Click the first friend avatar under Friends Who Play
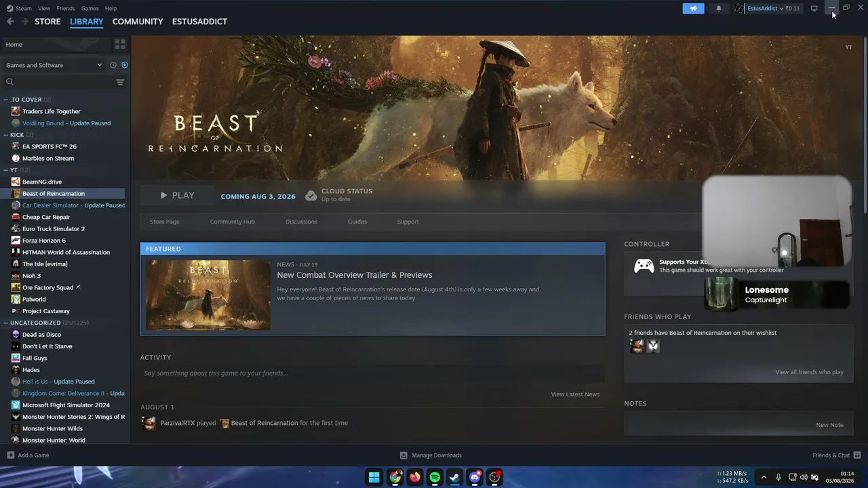 click(x=637, y=346)
